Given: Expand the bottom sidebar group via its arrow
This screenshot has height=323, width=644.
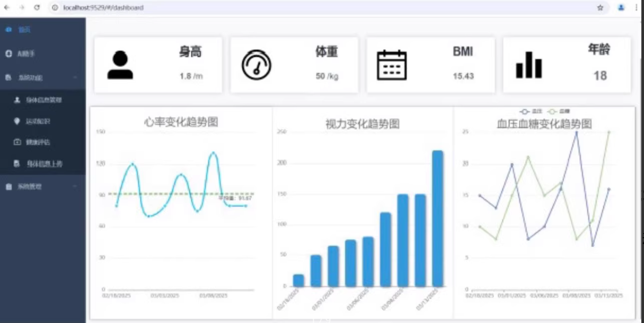Looking at the screenshot, I should coord(75,186).
